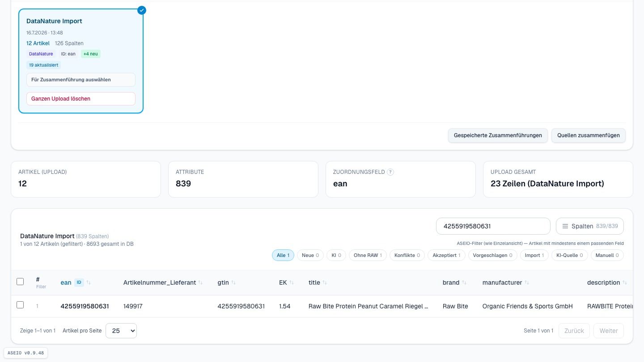The width and height of the screenshot is (644, 362).
Task: Choose the Vorgeschlagen filter
Action: (x=493, y=255)
